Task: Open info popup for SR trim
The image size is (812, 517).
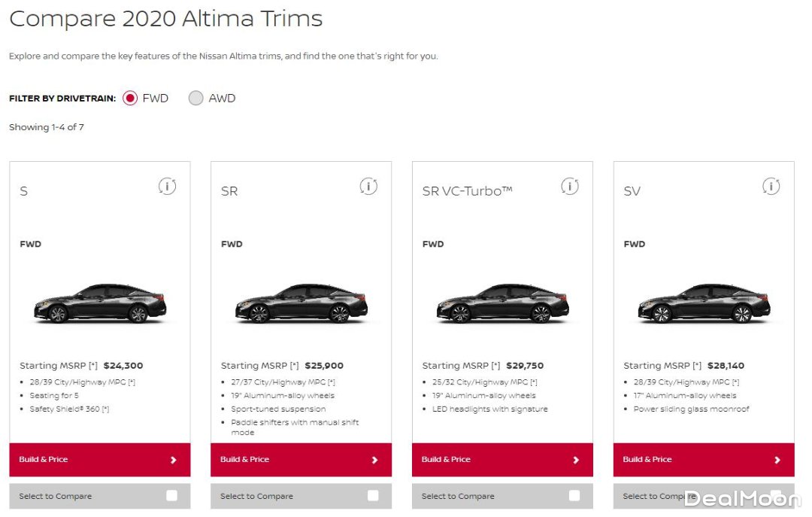Action: [x=368, y=185]
